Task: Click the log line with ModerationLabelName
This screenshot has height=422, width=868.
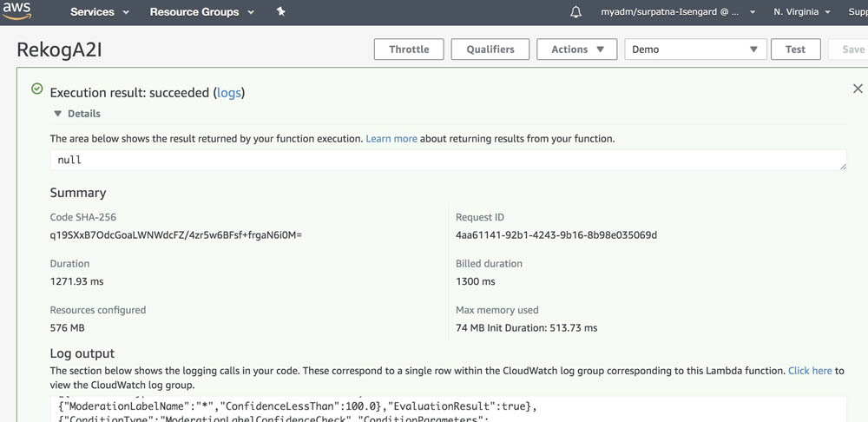Action: (x=297, y=406)
